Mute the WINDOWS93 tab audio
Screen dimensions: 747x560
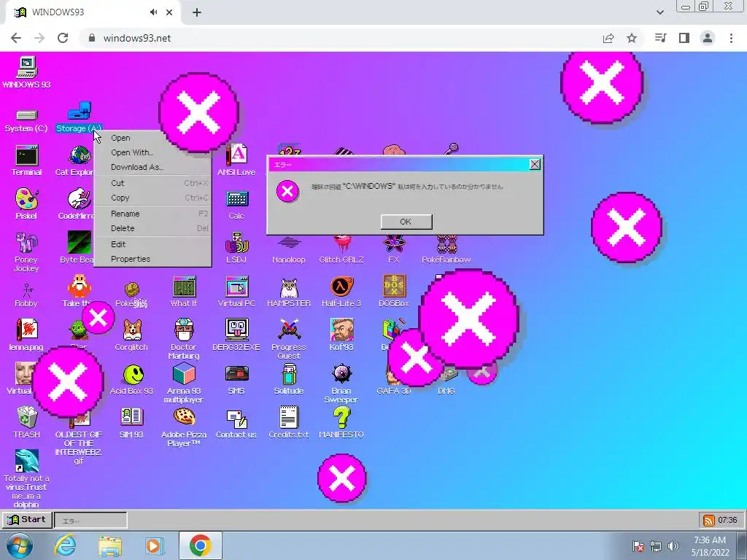click(153, 12)
